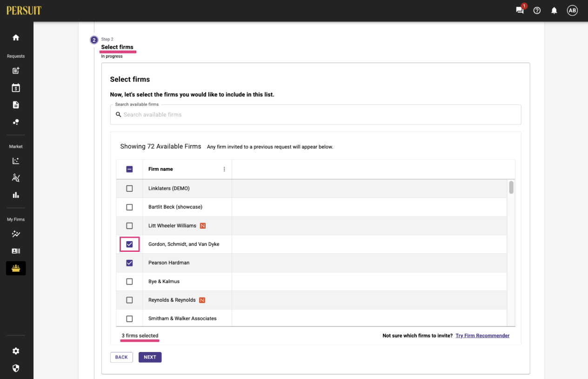Open the bar chart icon under Market
588x379 pixels.
(x=16, y=195)
